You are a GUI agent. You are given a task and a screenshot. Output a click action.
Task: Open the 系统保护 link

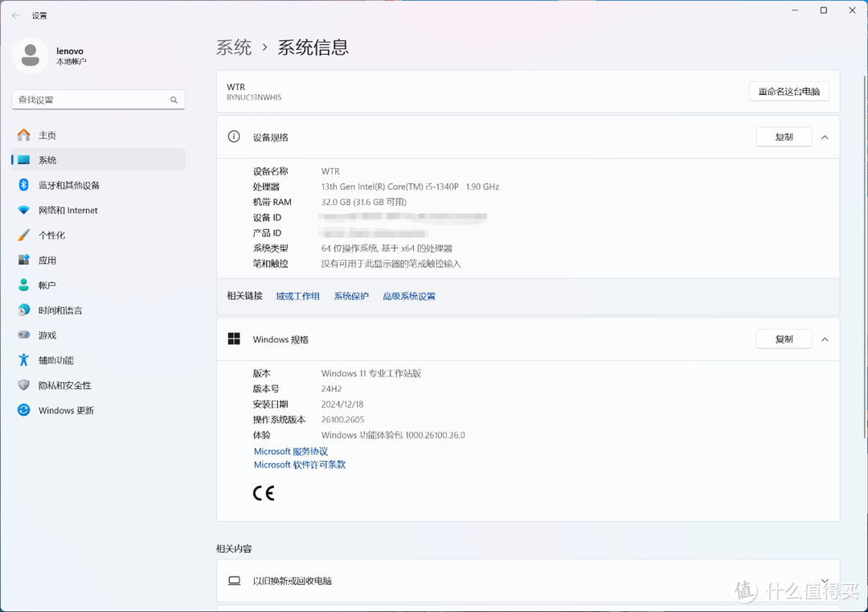pos(351,296)
